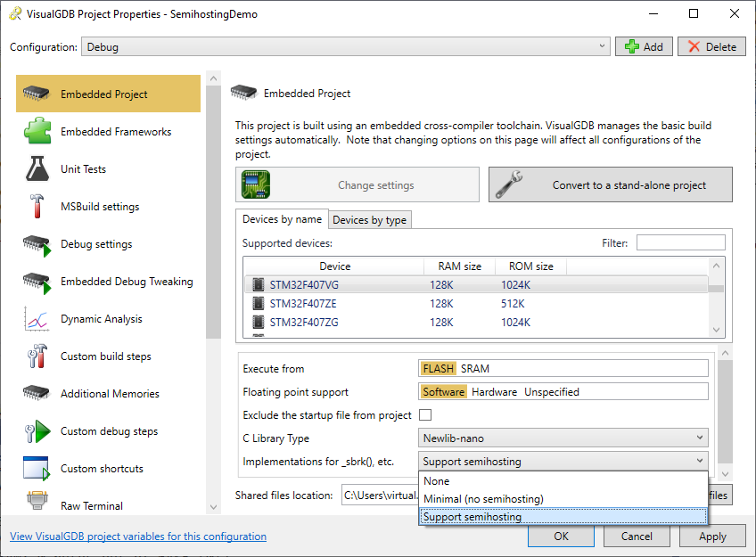Sort devices by ROM size column header
756x557 pixels.
click(x=530, y=266)
